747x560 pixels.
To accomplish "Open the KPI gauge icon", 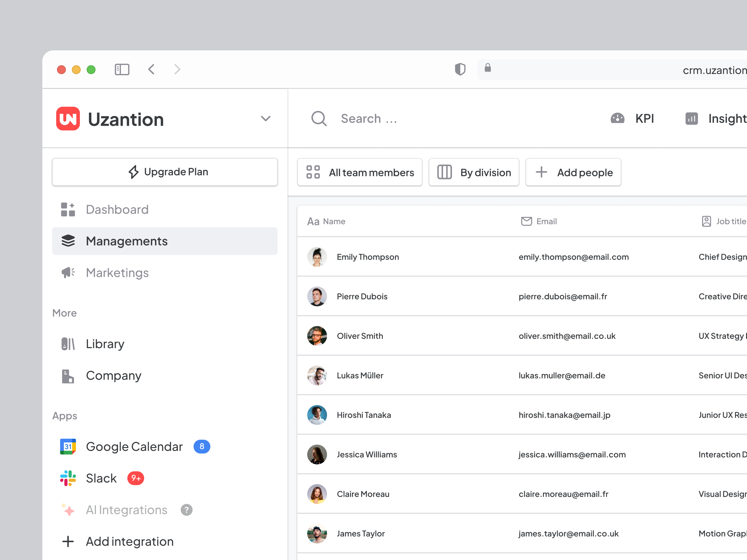I will pos(617,119).
